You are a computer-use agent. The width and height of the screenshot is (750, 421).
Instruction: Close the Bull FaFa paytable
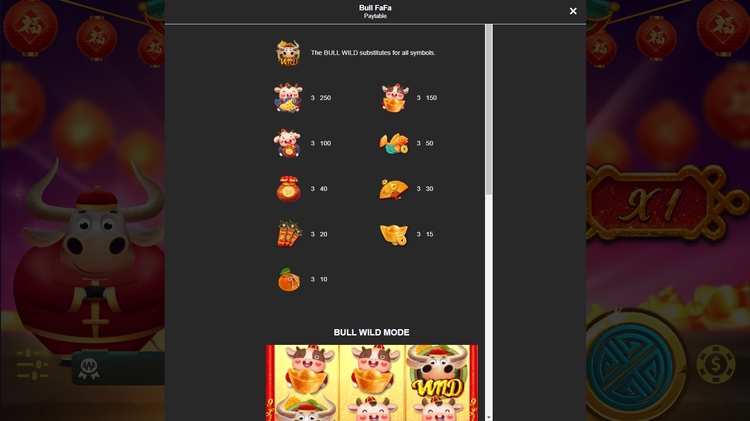(x=573, y=11)
